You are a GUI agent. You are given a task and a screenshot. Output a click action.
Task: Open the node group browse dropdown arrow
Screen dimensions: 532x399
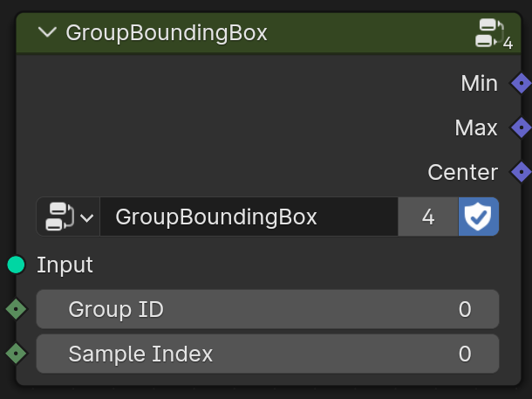86,217
